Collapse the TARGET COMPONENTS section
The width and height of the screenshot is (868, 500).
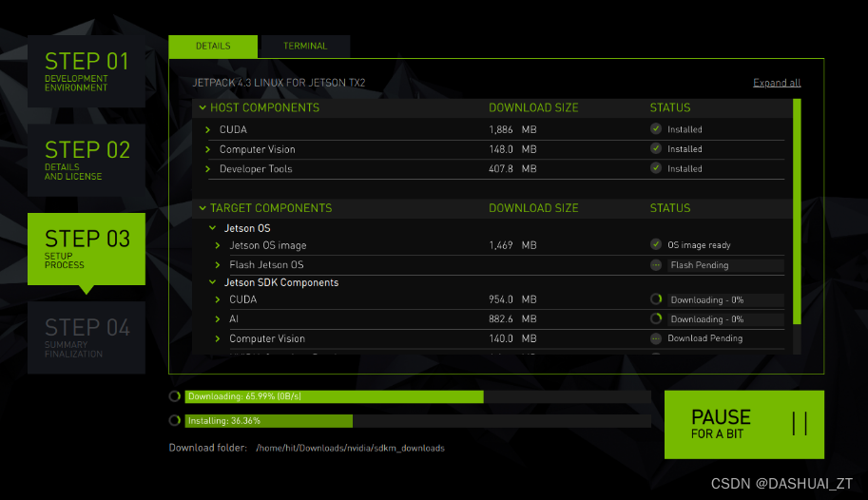click(x=203, y=208)
